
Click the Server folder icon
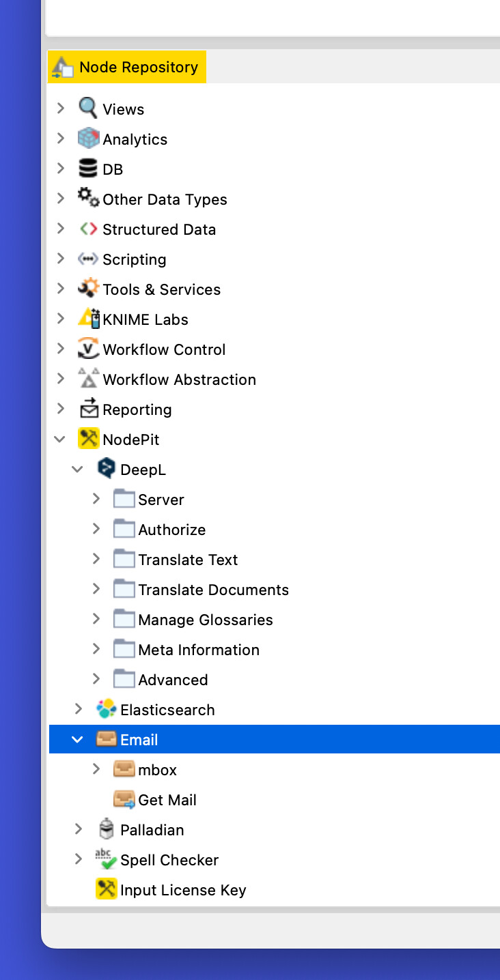pos(124,498)
